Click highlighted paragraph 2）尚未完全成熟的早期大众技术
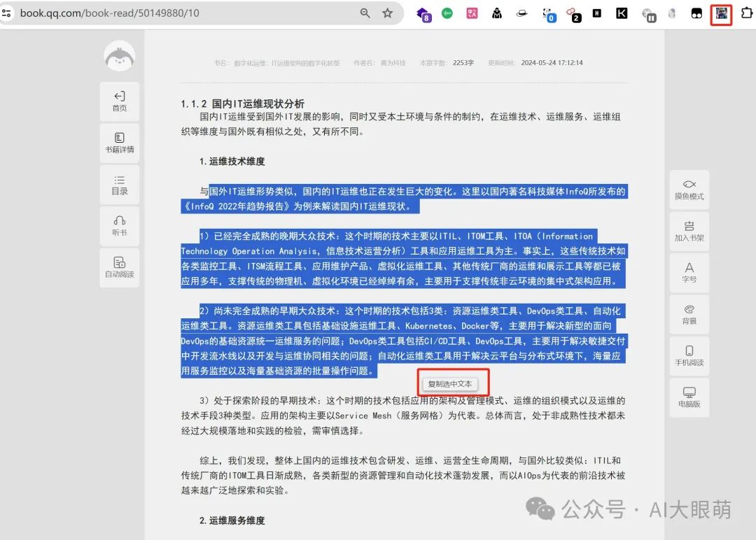 click(x=403, y=341)
